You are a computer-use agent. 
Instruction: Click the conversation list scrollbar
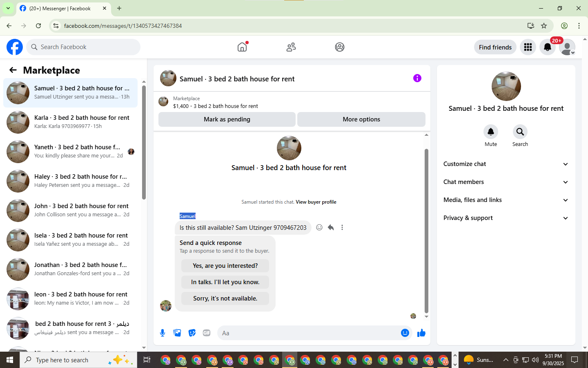coord(144,142)
